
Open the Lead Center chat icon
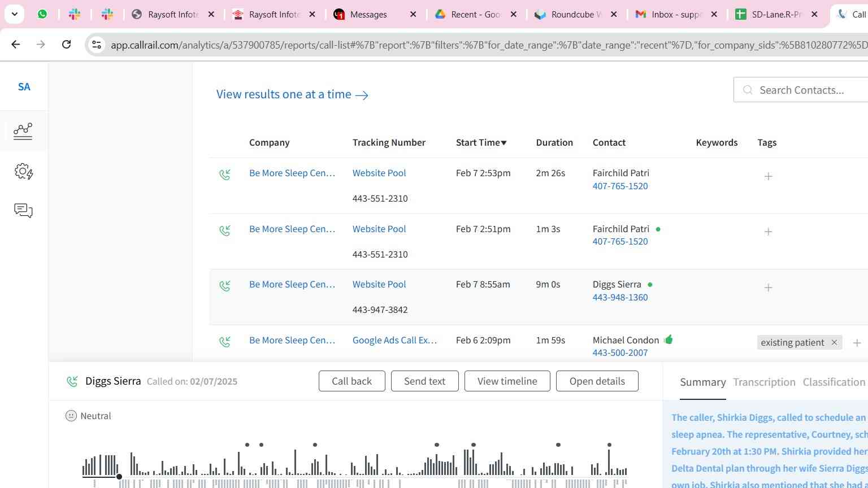point(23,211)
